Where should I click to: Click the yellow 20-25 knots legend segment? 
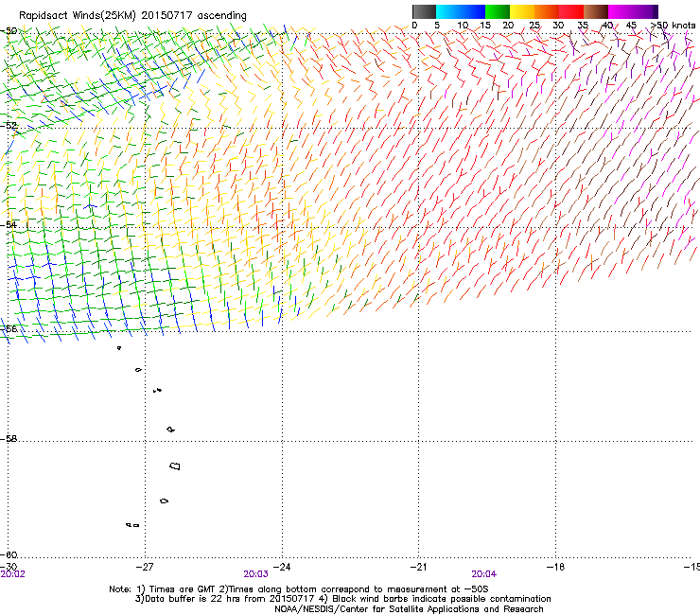point(522,11)
